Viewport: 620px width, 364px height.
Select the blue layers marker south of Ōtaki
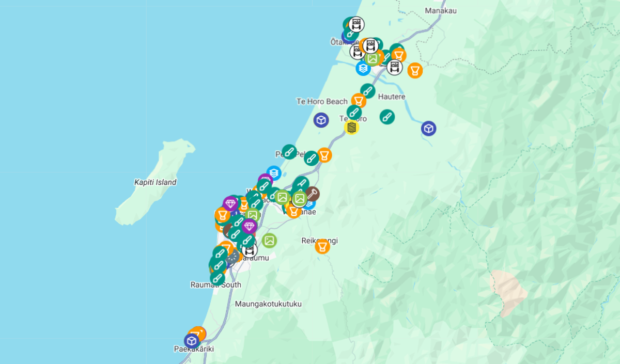tap(363, 68)
